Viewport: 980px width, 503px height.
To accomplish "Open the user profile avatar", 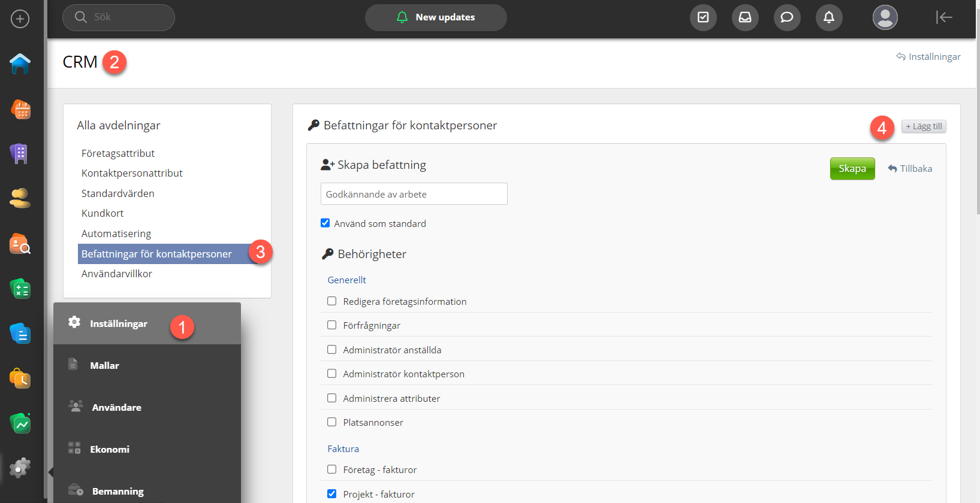I will [x=885, y=17].
